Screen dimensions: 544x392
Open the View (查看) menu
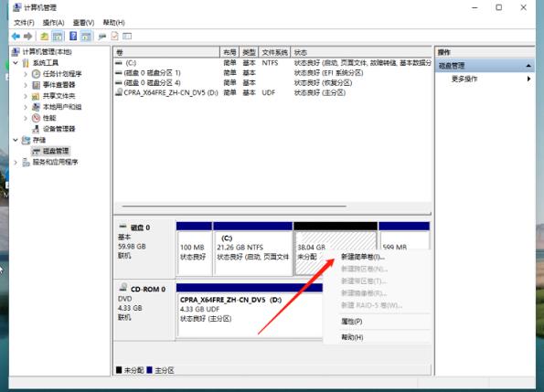[x=83, y=23]
